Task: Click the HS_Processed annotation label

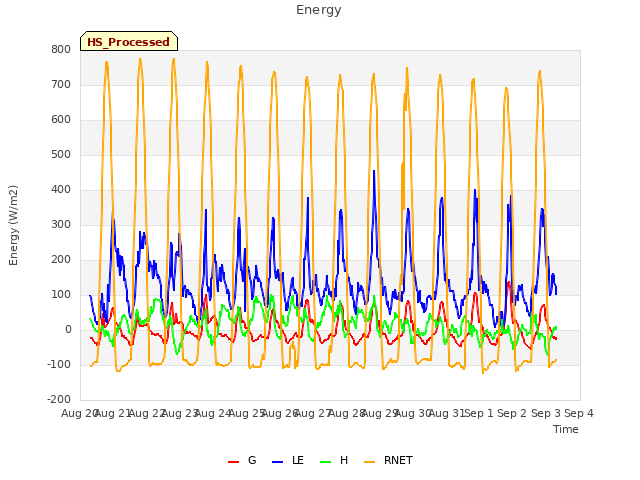Action: point(129,42)
